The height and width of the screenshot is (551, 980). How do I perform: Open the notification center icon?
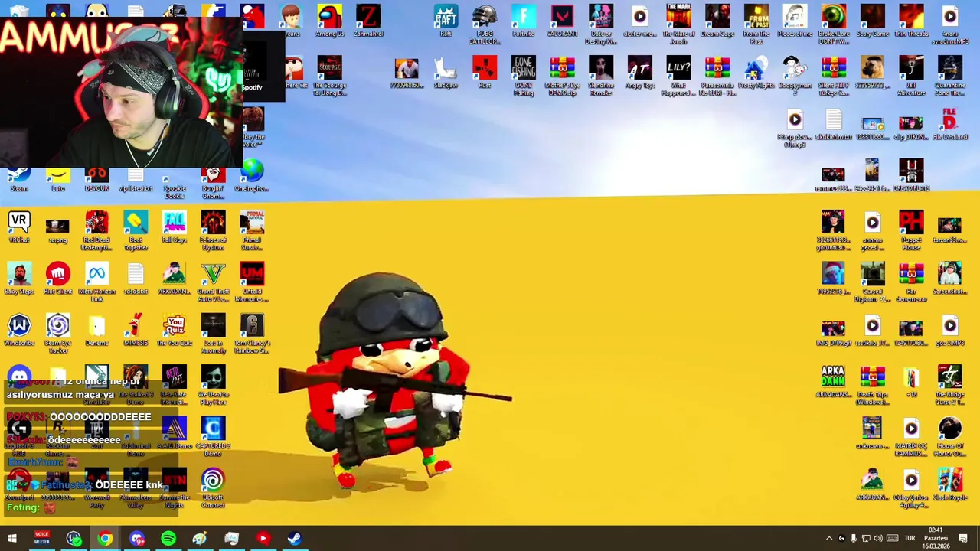point(963,539)
